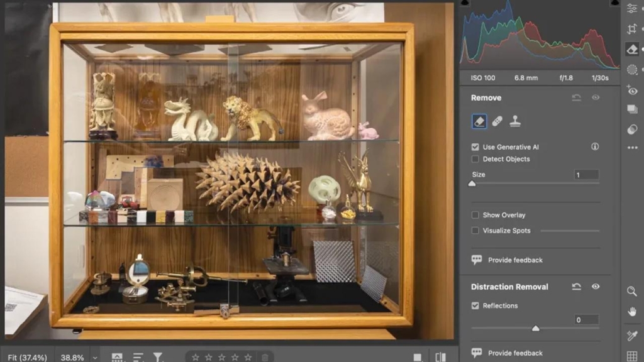
Task: Click the Size slider handle
Action: click(472, 184)
